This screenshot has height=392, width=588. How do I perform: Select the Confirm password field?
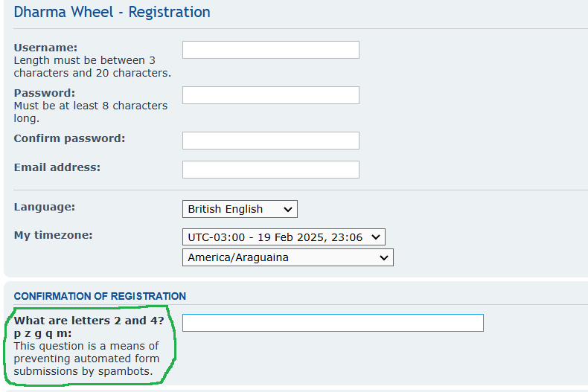click(x=271, y=141)
